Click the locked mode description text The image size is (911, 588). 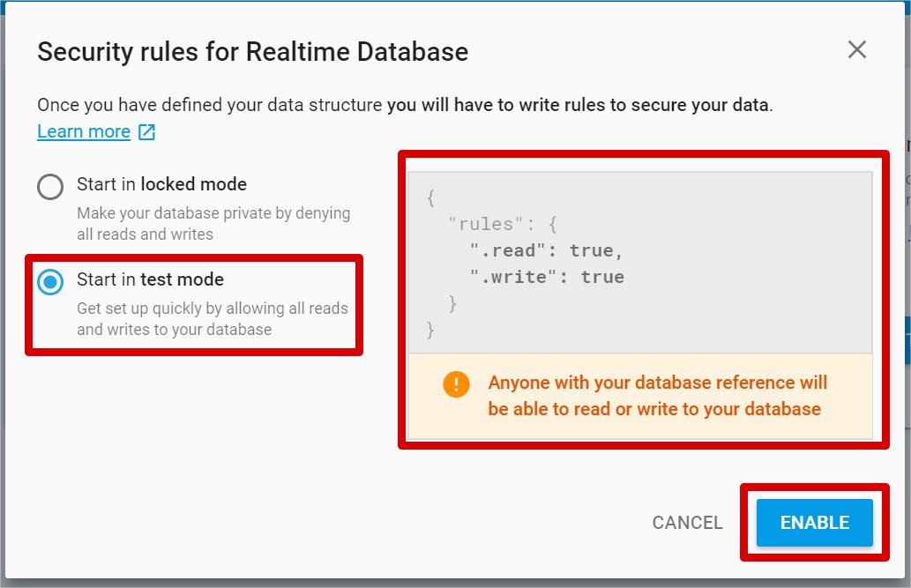coord(213,223)
